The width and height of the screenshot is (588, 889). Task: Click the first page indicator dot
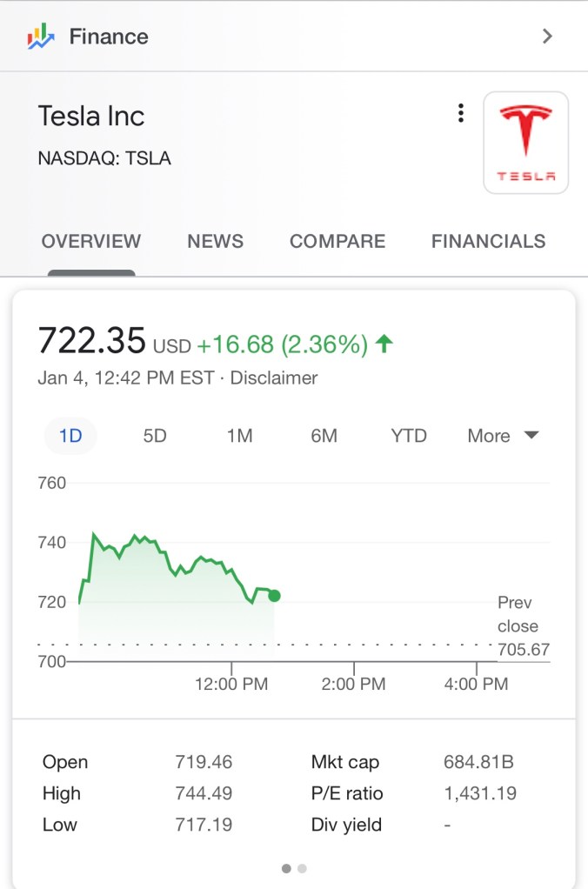tap(286, 868)
